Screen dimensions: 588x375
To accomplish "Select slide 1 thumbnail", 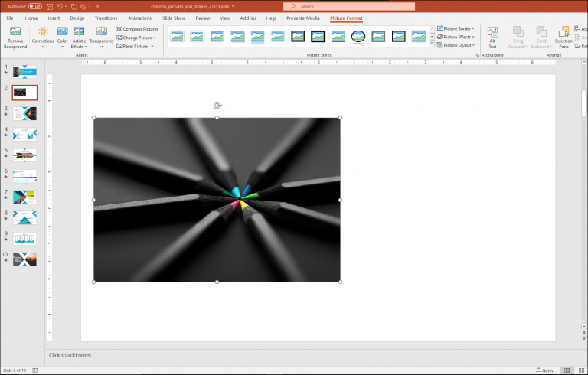I will (24, 72).
